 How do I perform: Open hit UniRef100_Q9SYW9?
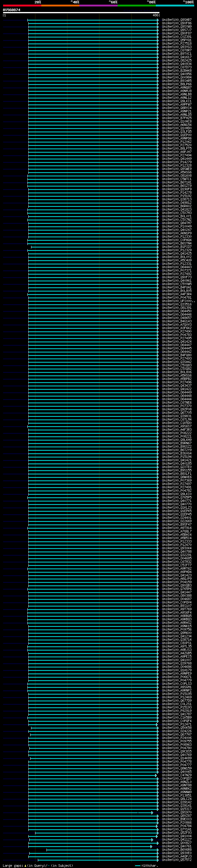pyautogui.click(x=177, y=26)
